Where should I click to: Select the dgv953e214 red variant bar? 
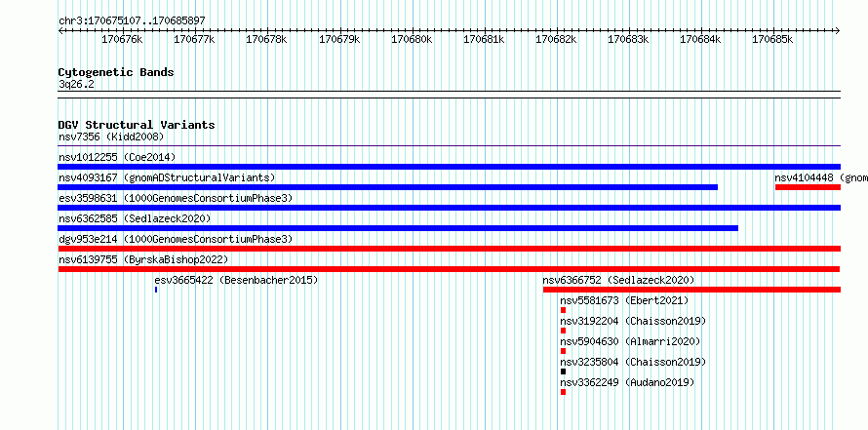(x=450, y=249)
